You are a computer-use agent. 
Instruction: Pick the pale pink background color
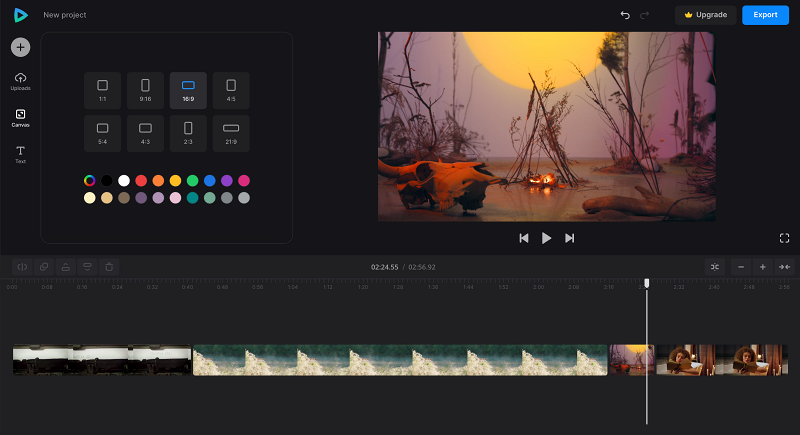pyautogui.click(x=176, y=198)
